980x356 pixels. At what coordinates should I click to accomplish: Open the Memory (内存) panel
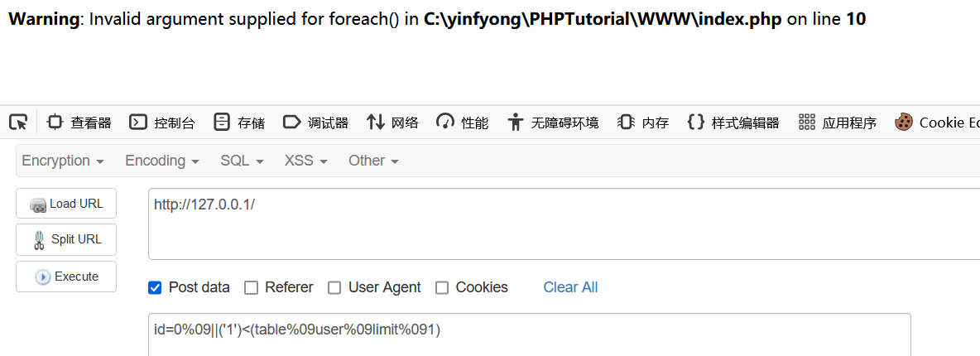[x=643, y=122]
